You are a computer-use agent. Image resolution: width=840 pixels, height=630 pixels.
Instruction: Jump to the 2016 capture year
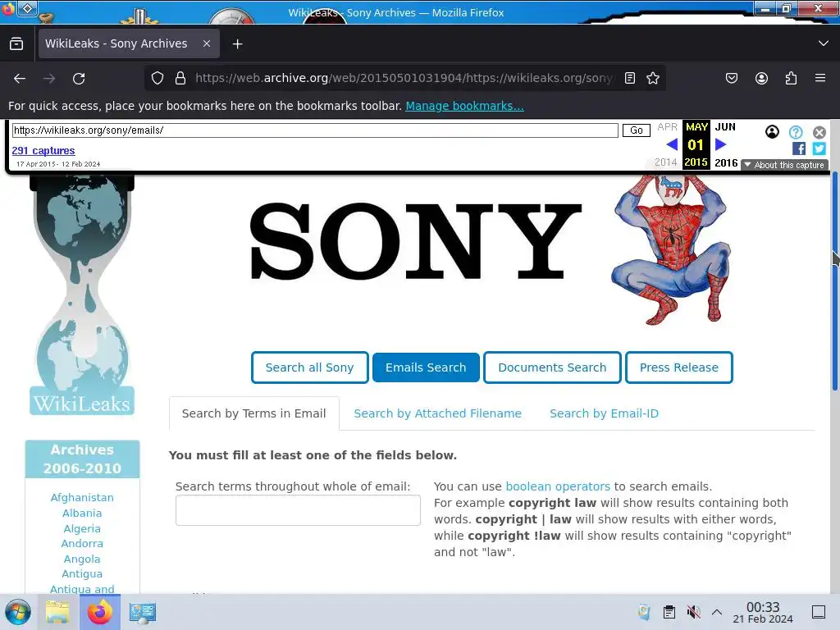click(x=726, y=163)
